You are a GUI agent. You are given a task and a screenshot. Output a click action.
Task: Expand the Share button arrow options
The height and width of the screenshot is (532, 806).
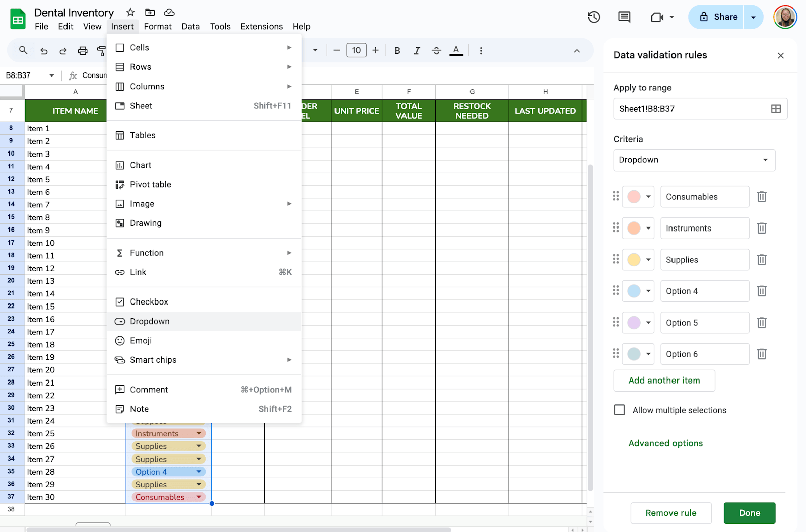(753, 17)
